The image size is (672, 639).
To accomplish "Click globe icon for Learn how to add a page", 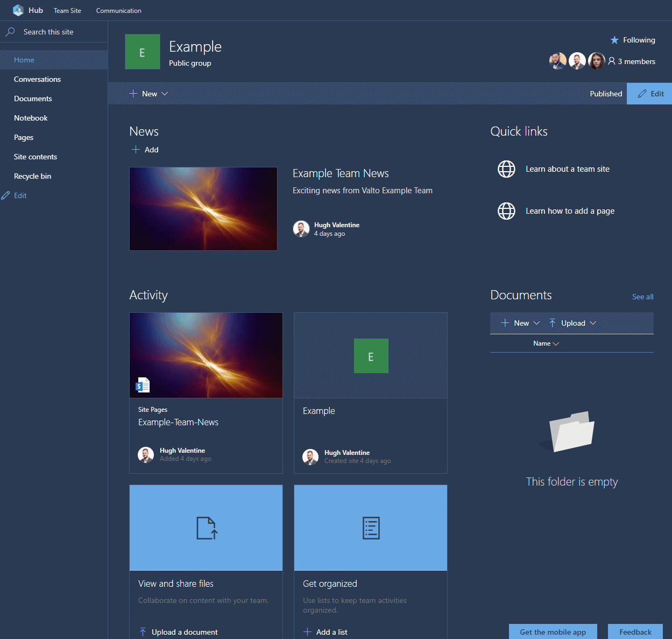I will (506, 211).
